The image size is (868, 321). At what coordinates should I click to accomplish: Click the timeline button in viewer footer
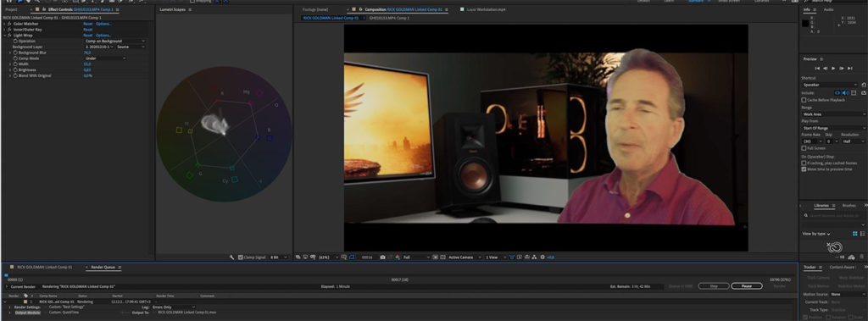527,257
